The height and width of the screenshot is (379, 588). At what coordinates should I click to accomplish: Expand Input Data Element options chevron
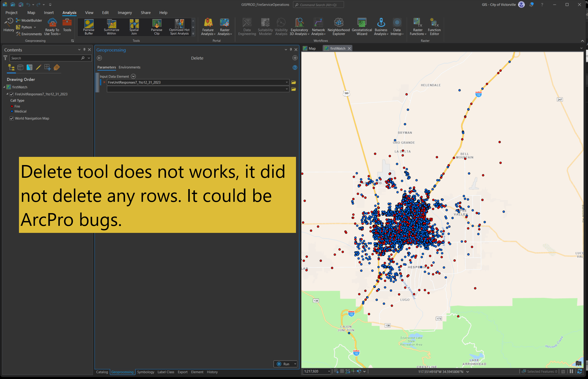point(133,76)
